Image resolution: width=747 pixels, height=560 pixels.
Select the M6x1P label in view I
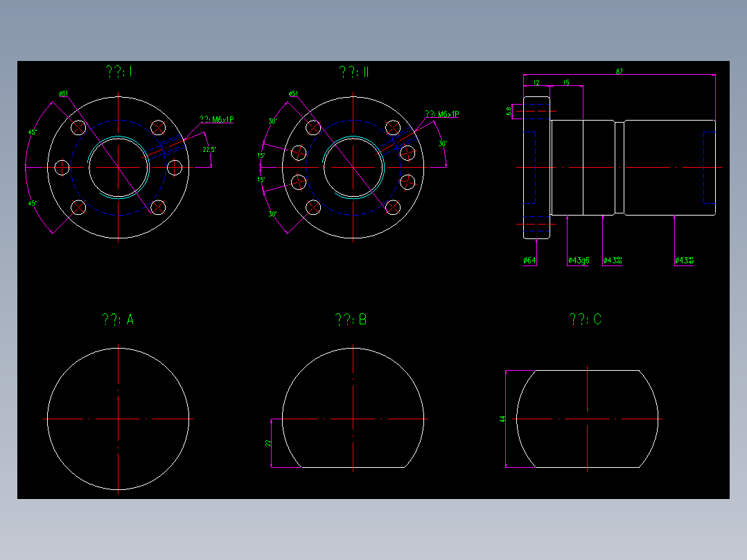click(217, 119)
